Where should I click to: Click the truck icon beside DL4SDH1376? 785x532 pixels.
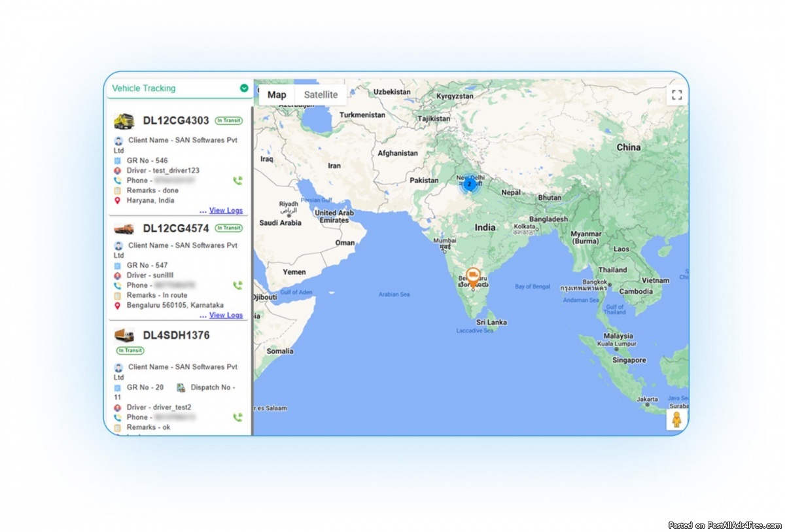[124, 335]
